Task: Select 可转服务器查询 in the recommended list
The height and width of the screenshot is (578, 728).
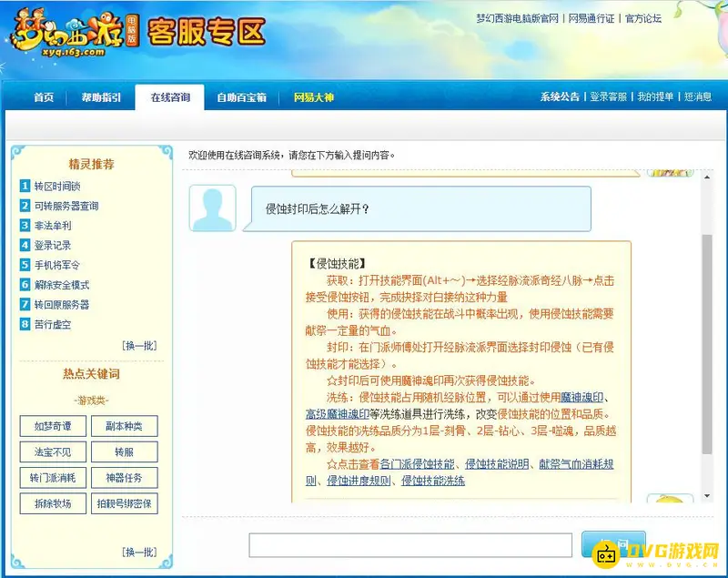Action: click(x=66, y=206)
